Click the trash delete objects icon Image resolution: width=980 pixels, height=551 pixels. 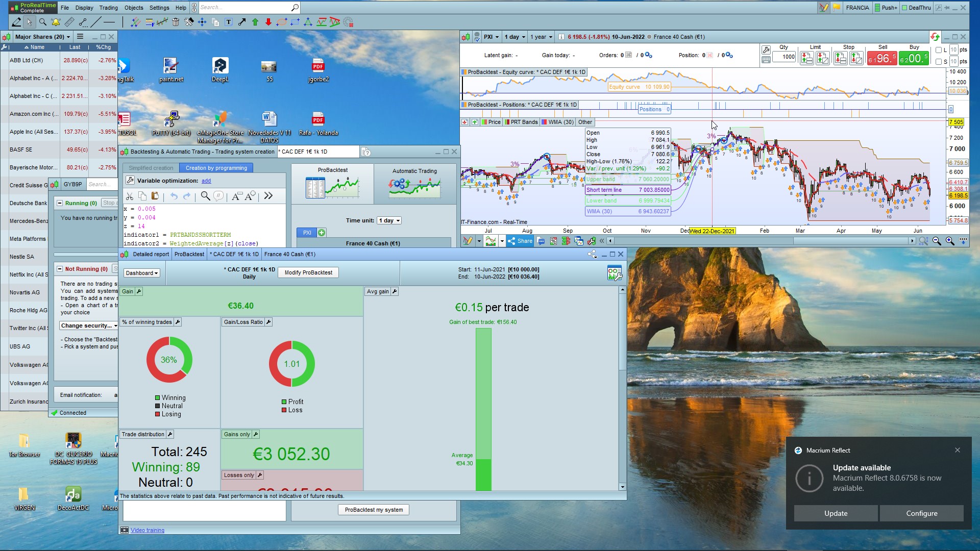pos(176,22)
